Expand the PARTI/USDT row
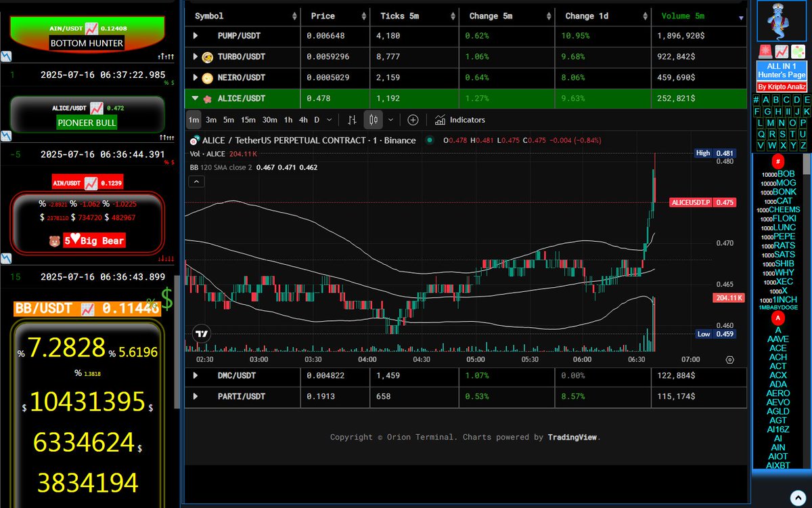The image size is (812, 508). [196, 396]
